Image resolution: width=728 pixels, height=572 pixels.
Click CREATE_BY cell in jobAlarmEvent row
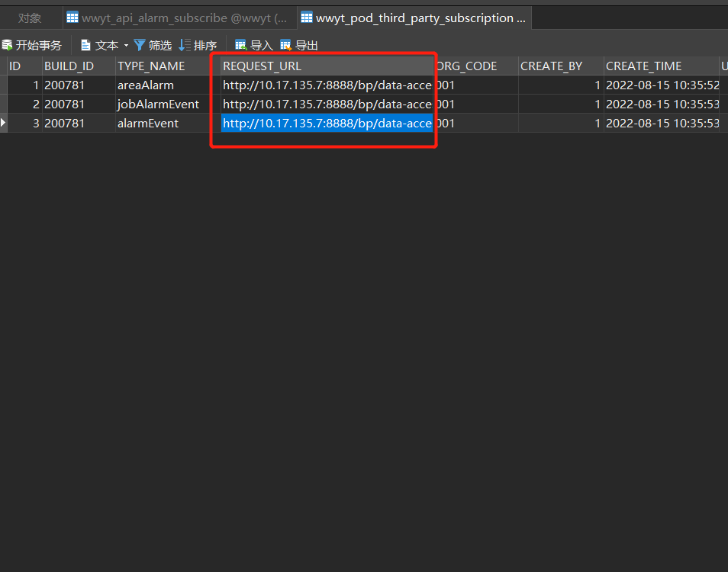click(x=561, y=104)
